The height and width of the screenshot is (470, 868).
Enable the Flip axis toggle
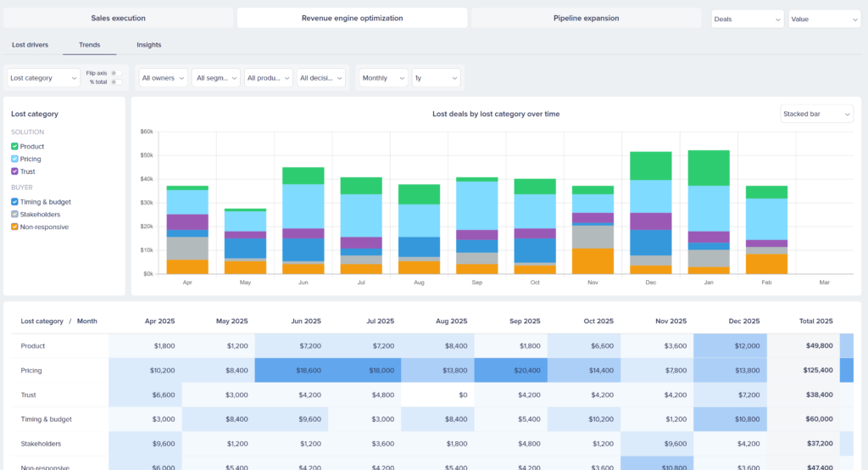click(x=115, y=73)
